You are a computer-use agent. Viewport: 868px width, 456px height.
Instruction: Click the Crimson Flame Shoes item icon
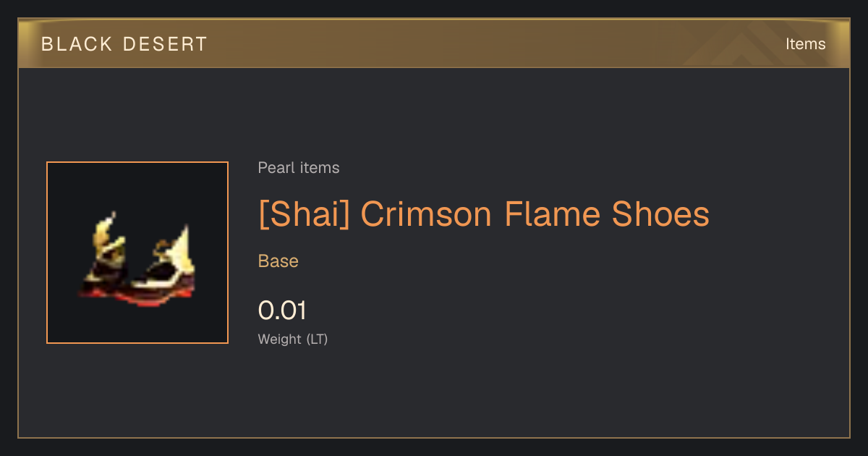137,253
